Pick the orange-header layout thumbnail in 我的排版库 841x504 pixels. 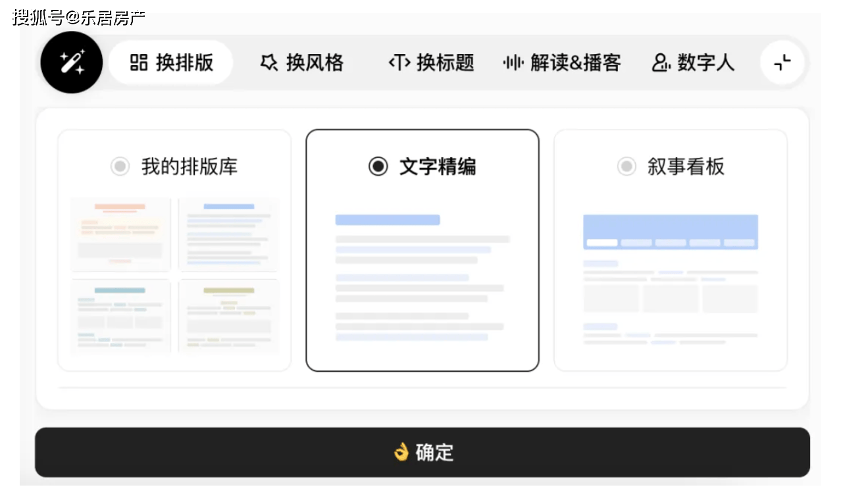[120, 234]
